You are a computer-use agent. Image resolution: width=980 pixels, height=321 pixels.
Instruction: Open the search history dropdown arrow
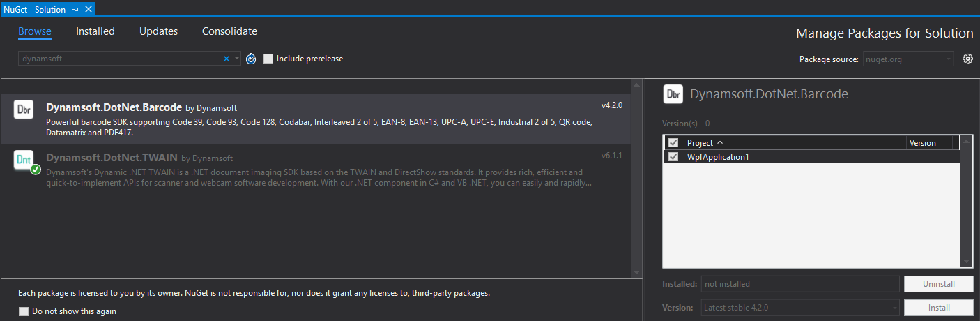[237, 59]
